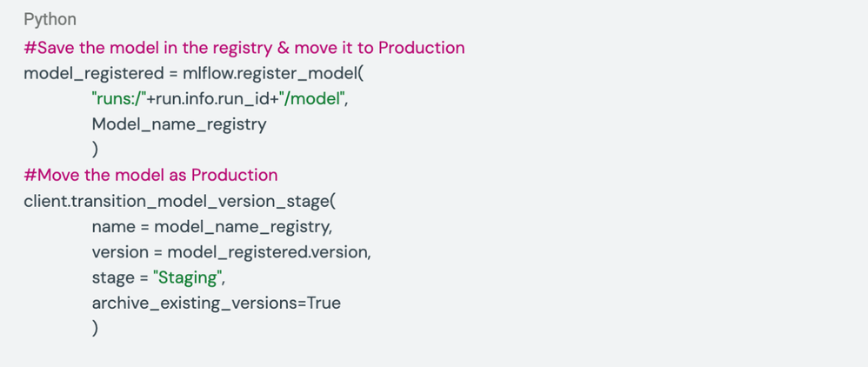Click the final closing parenthesis
868x367 pixels.
[x=95, y=328]
